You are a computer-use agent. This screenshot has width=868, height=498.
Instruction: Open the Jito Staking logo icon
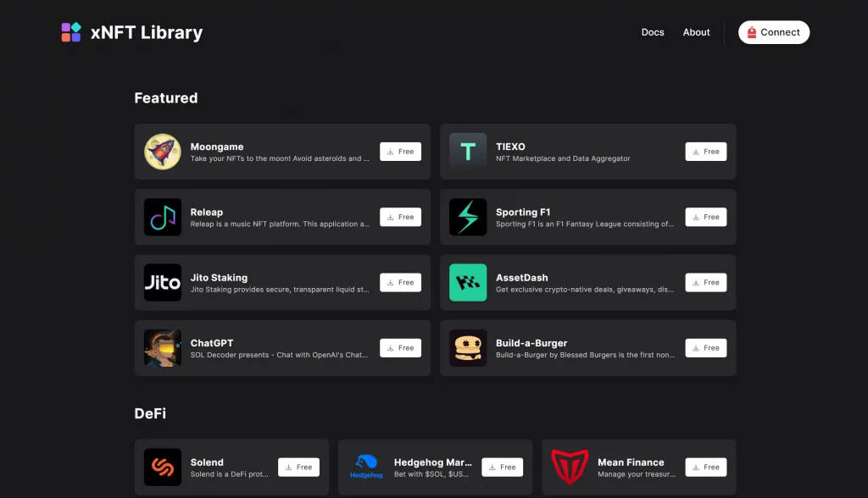click(x=162, y=283)
